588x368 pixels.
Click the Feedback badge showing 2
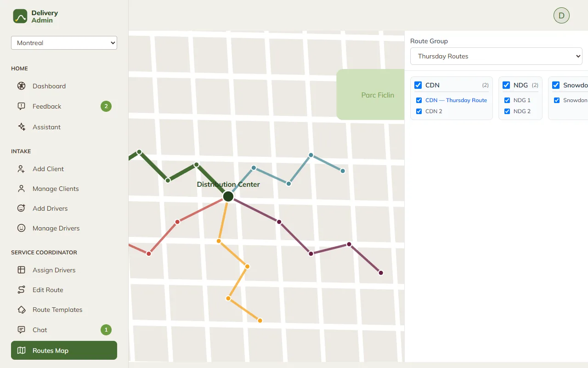[106, 106]
